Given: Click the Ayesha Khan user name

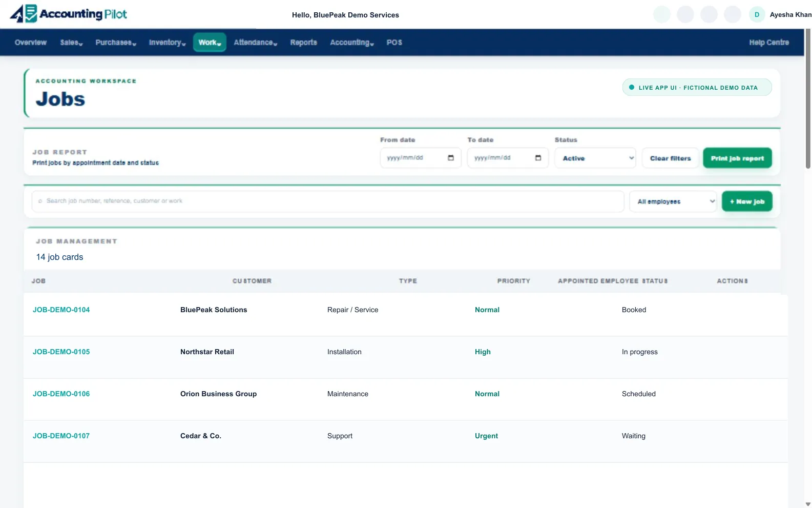Looking at the screenshot, I should pos(790,14).
